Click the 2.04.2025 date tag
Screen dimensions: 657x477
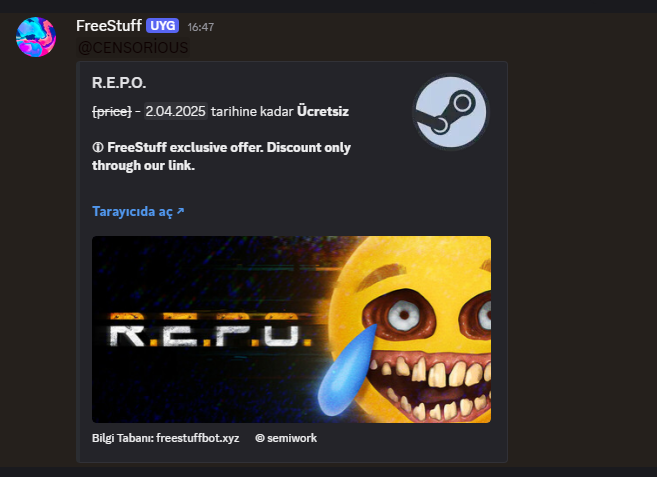click(176, 111)
